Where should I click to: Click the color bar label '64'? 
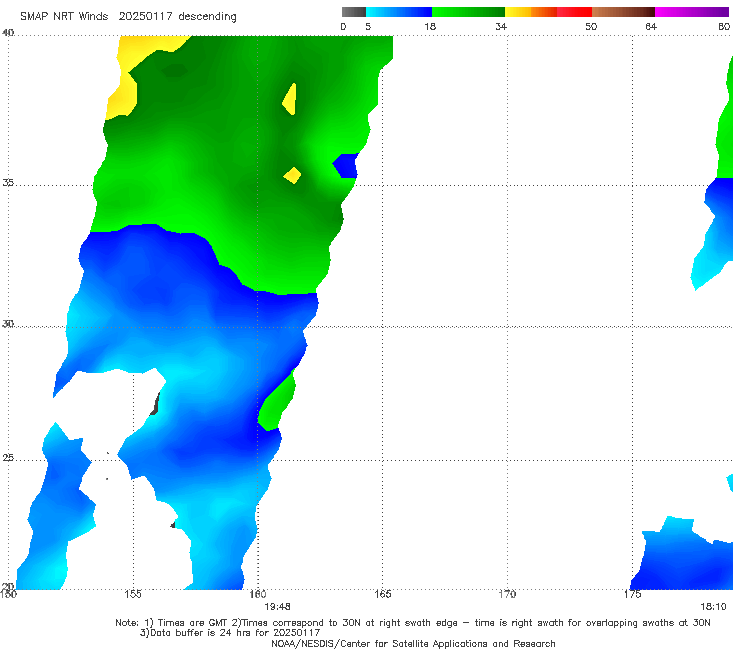click(x=651, y=26)
